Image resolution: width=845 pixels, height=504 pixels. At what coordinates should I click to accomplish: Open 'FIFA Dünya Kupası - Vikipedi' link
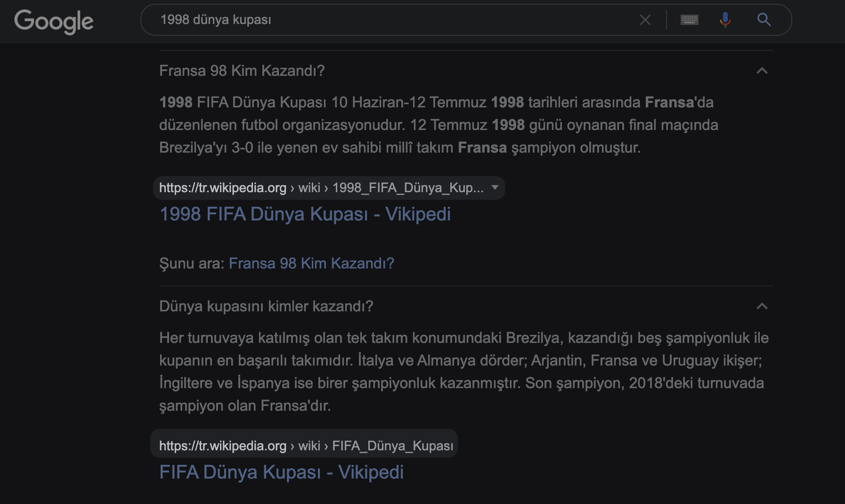(x=281, y=472)
